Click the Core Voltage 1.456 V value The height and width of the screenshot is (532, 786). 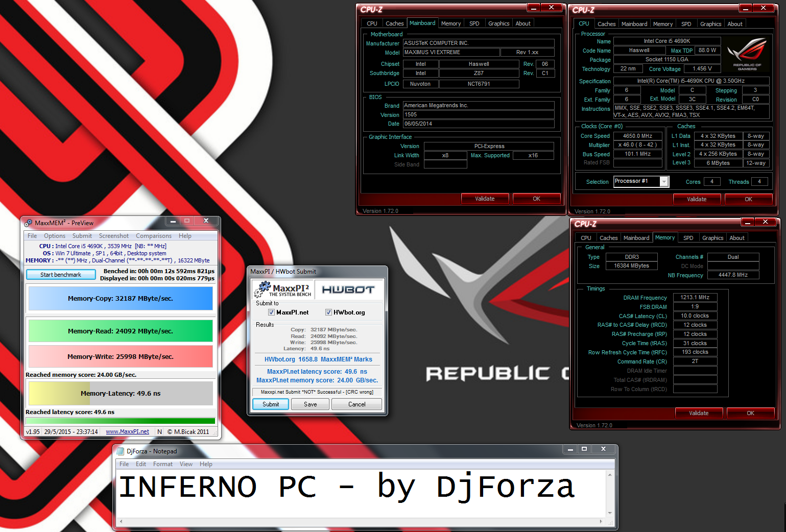click(702, 68)
